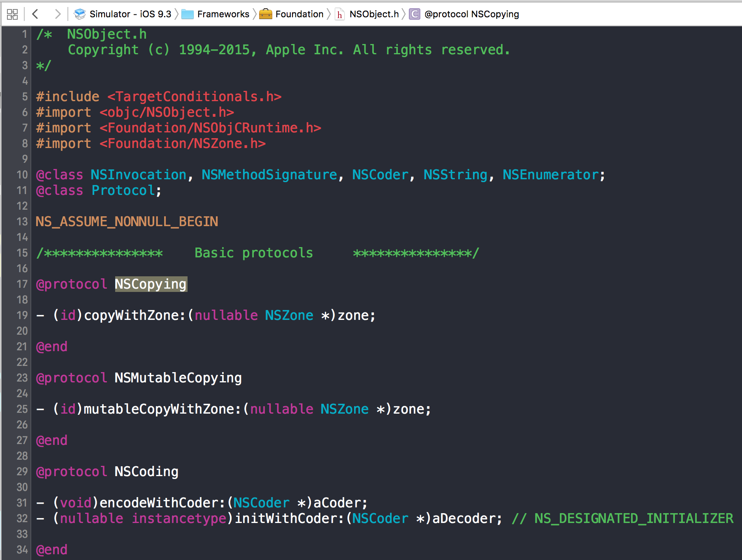Select 'Simulator - iOS 9.3' in the jump bar

pos(130,14)
